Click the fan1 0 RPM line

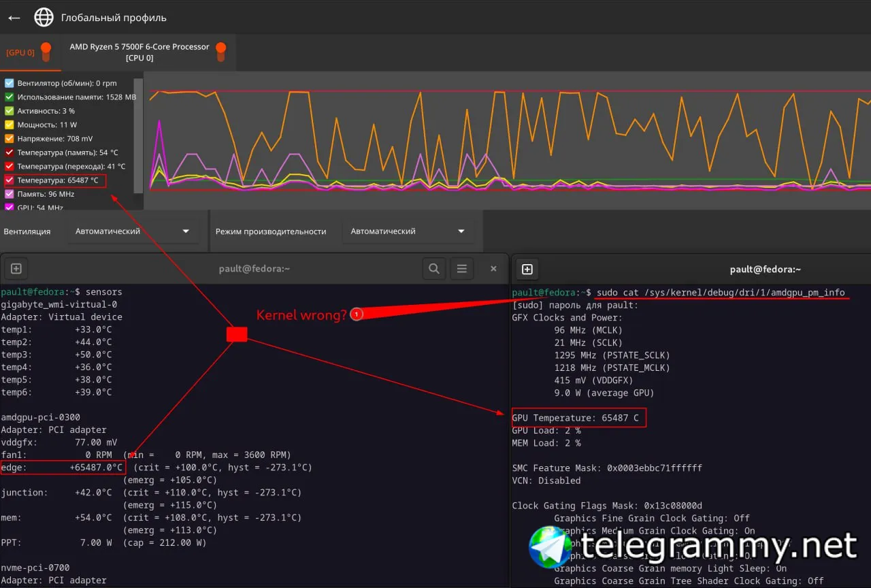click(146, 455)
